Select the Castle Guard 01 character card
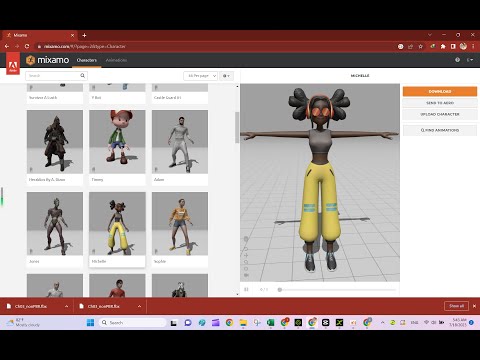 click(x=180, y=93)
